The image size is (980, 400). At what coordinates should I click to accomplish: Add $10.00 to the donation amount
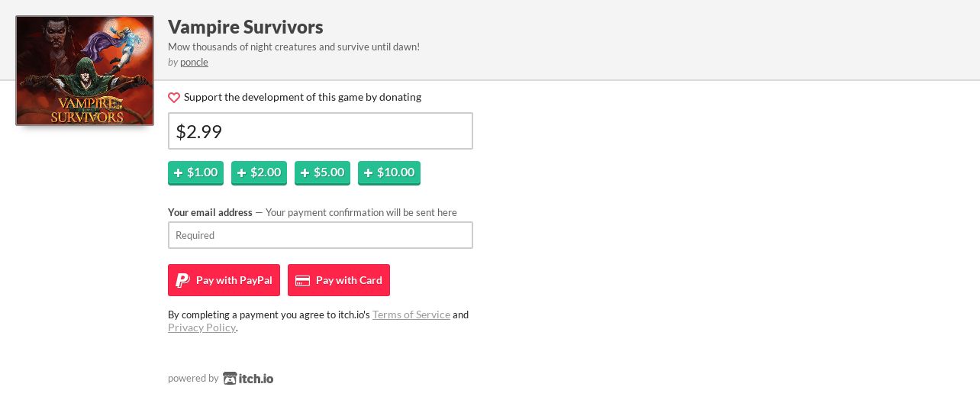[x=389, y=173]
